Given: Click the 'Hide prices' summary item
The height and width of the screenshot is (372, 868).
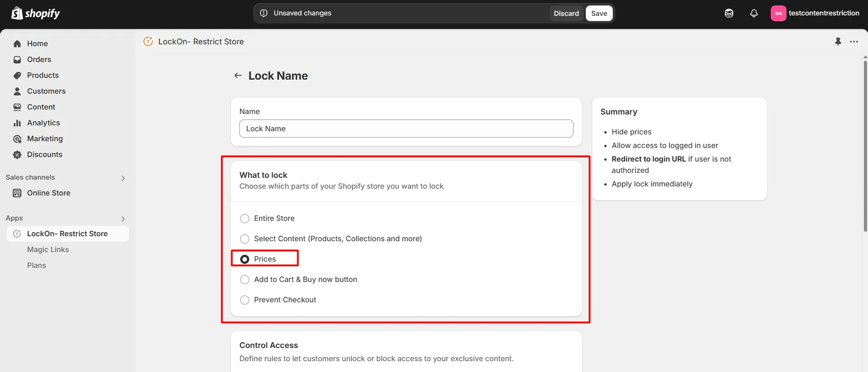Looking at the screenshot, I should click(631, 132).
